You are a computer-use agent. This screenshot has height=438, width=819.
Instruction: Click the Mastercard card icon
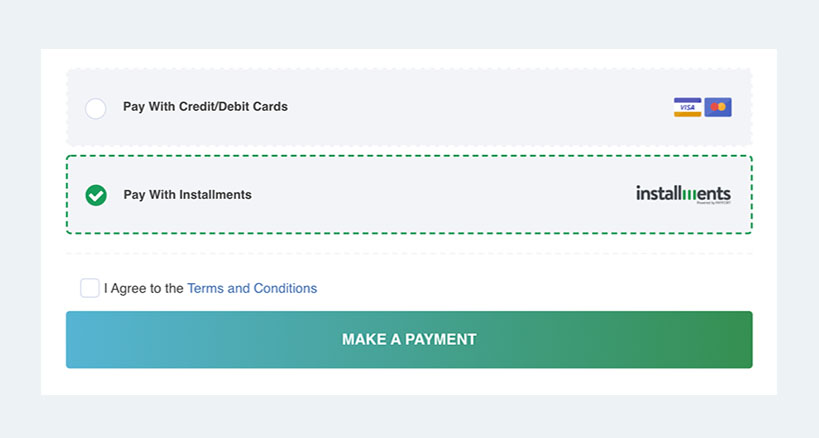(x=718, y=107)
